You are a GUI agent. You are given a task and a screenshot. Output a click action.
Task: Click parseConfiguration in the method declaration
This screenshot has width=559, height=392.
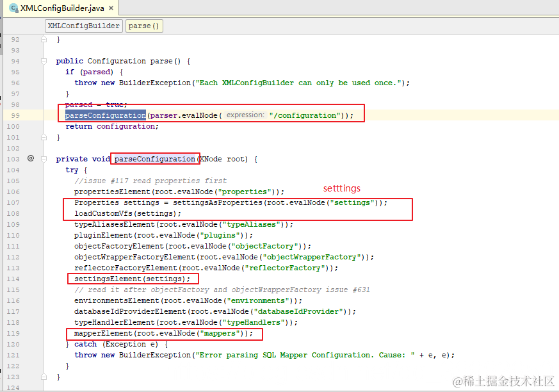155,159
